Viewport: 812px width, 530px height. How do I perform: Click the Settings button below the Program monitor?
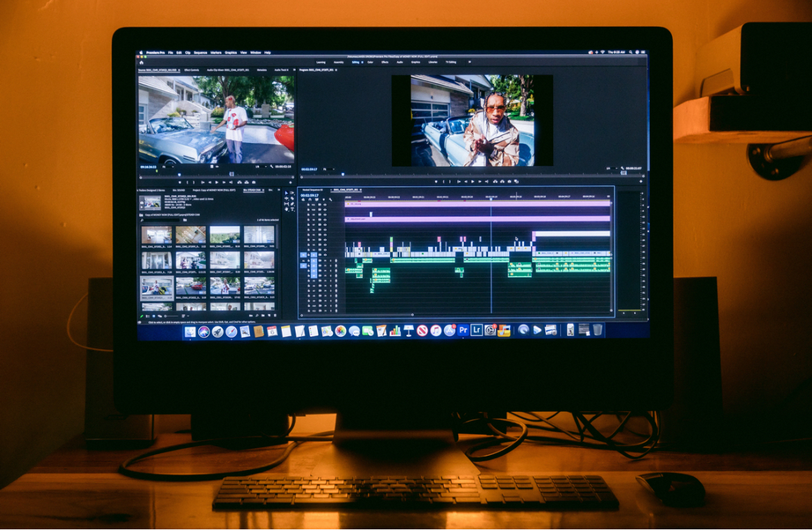point(622,168)
